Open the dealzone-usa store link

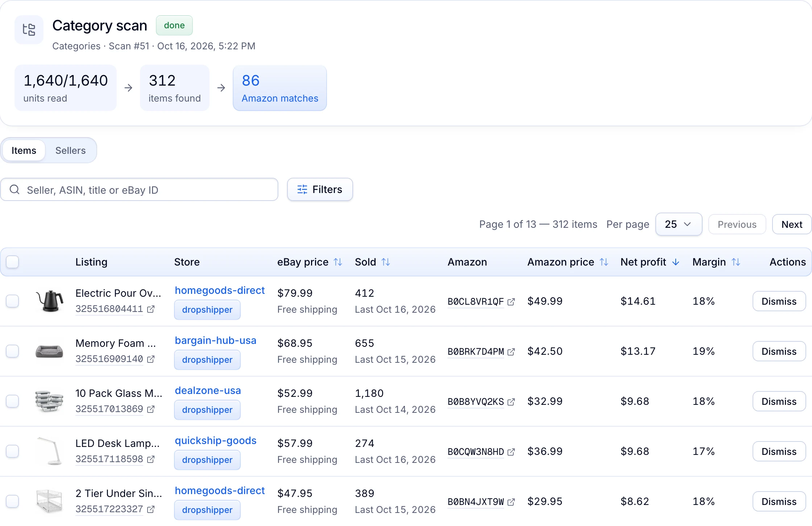pyautogui.click(x=208, y=390)
